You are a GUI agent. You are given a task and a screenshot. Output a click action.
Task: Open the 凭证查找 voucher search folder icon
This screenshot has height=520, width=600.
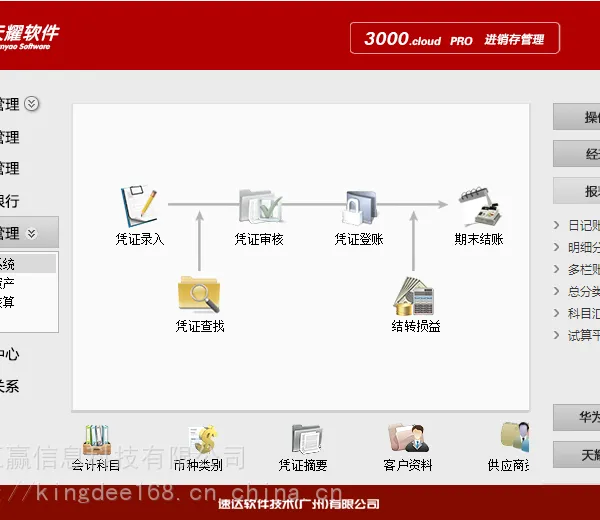[x=199, y=293]
